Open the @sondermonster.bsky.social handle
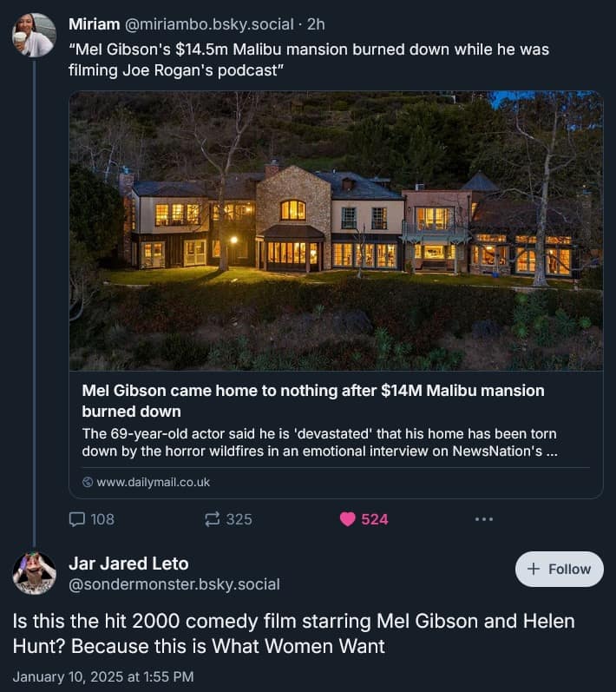The image size is (616, 692). click(x=174, y=585)
